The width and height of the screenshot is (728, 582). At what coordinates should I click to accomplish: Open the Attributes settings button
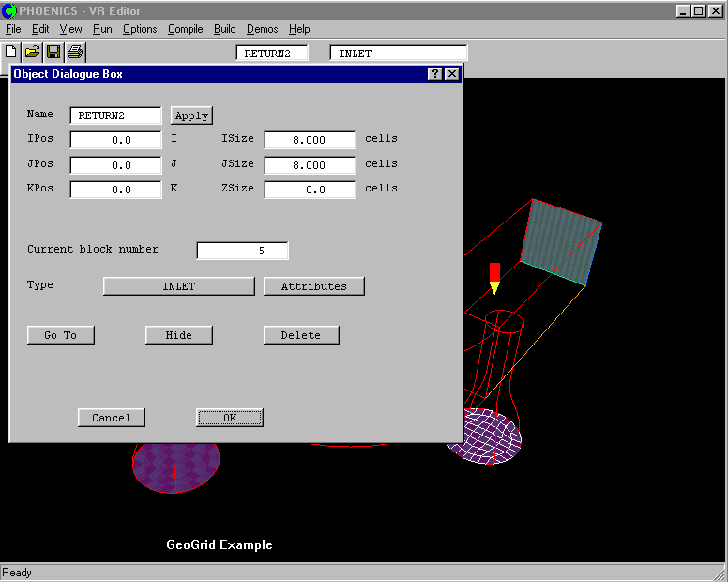(313, 286)
